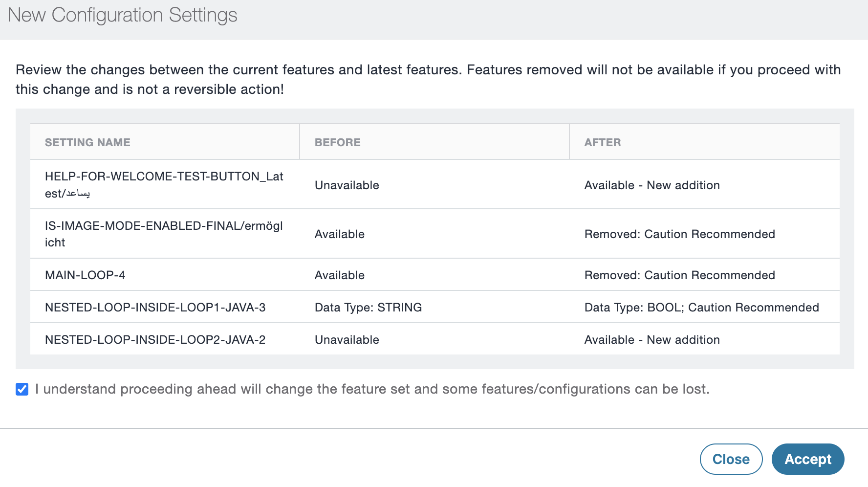Image resolution: width=868 pixels, height=487 pixels.
Task: Click the Close button
Action: [731, 459]
